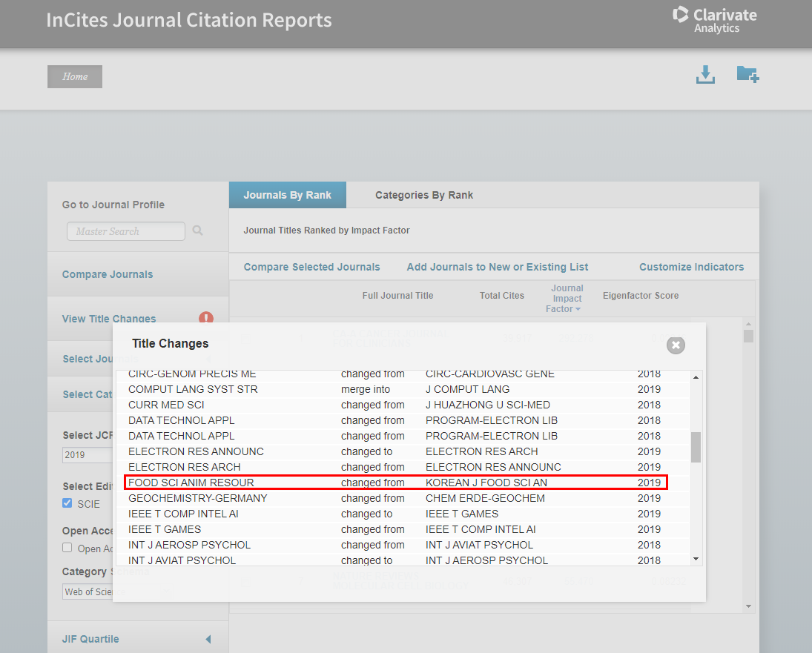Click the Title Changes list scroll-up arrow
This screenshot has height=653, width=812.
point(696,377)
